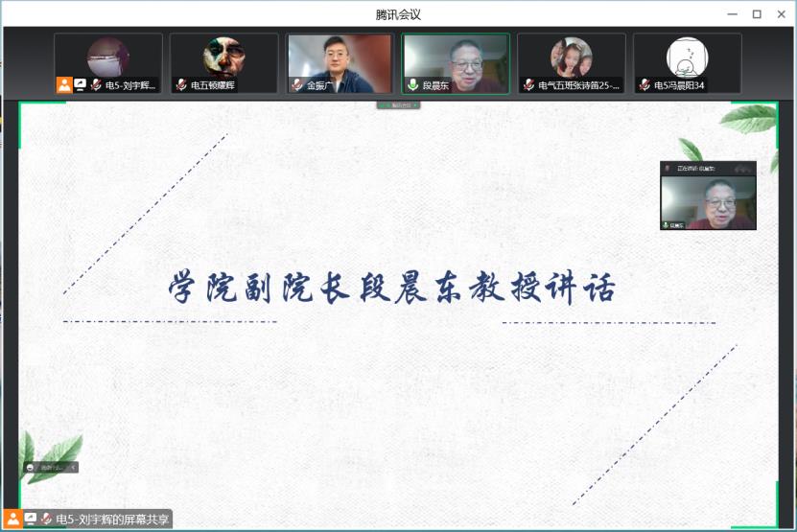Collapse the participant video strip handle

pyautogui.click(x=398, y=104)
